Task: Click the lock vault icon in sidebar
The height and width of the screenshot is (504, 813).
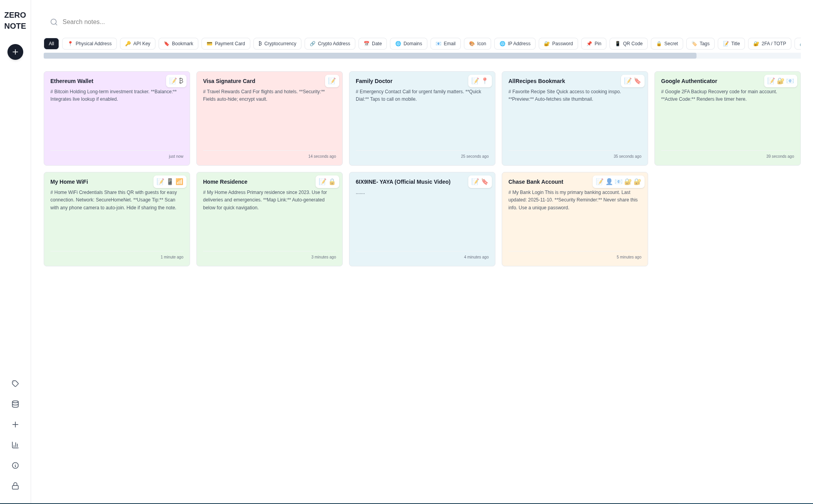Action: (15, 486)
